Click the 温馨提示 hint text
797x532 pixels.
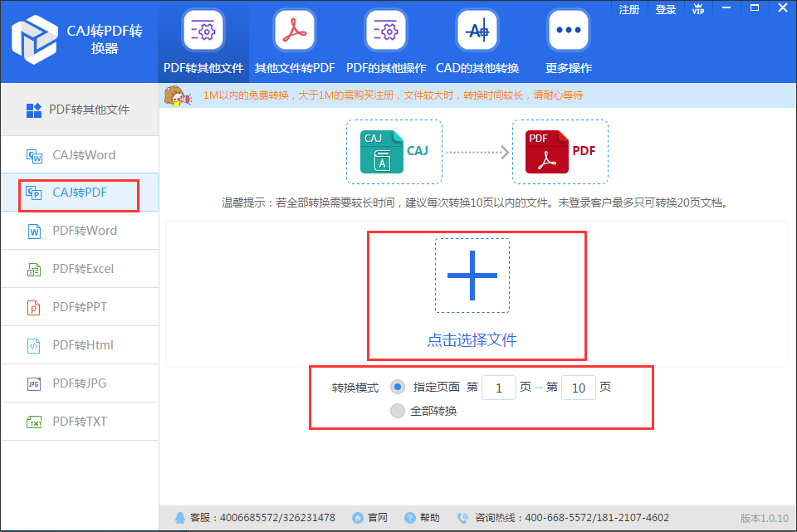pyautogui.click(x=476, y=203)
